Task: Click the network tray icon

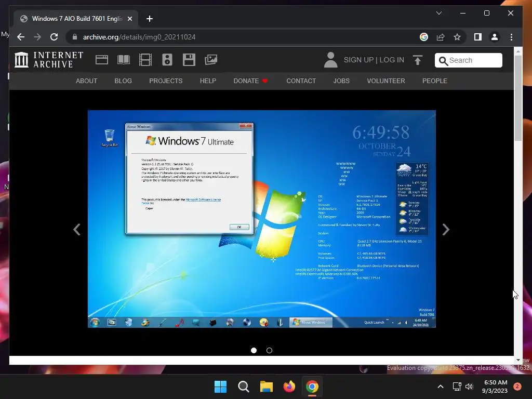Action: (x=457, y=387)
